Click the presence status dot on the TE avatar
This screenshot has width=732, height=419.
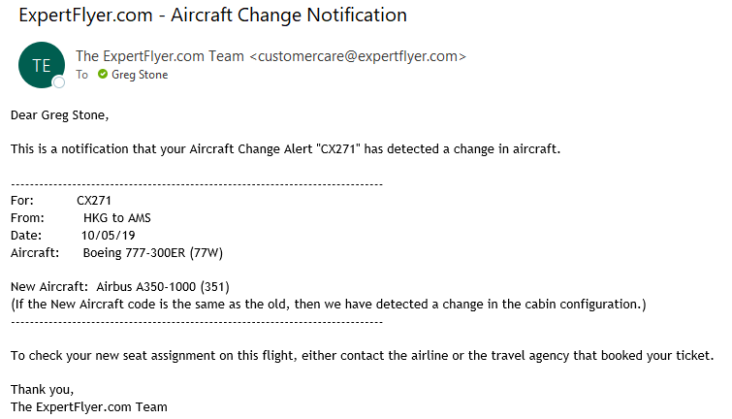[59, 82]
